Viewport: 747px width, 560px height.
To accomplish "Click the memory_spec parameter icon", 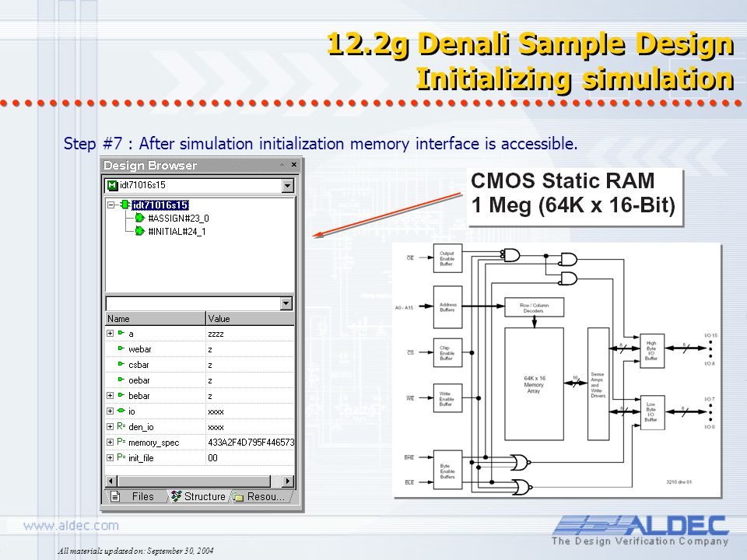I will click(121, 442).
